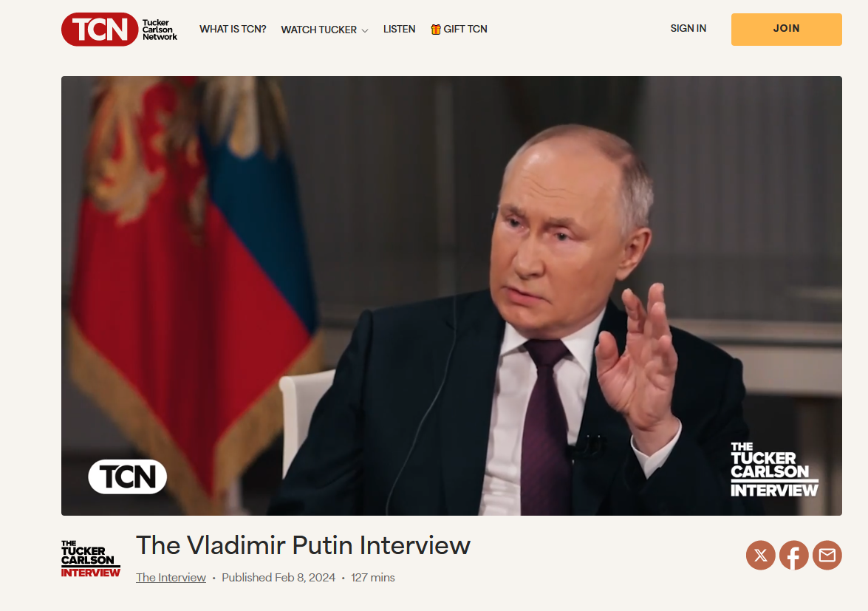The image size is (868, 611).
Task: Play the Putin interview video thumbnail
Action: 451,296
